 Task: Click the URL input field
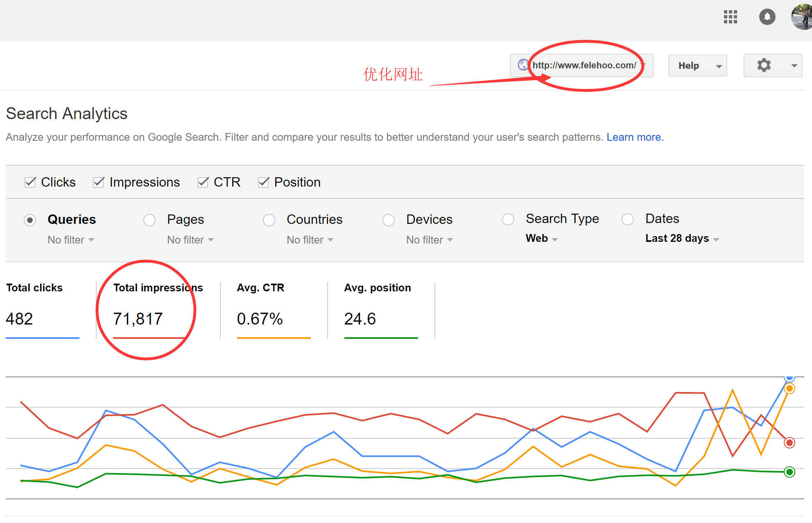[x=584, y=65]
